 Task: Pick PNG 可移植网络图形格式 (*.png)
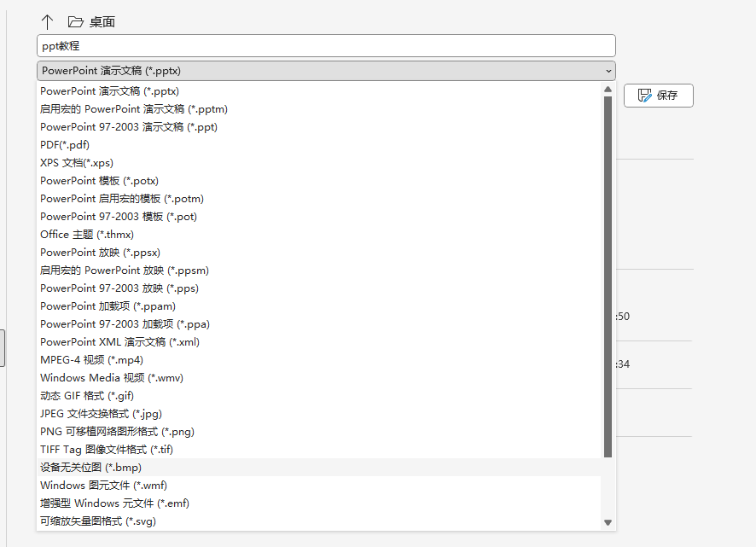117,432
